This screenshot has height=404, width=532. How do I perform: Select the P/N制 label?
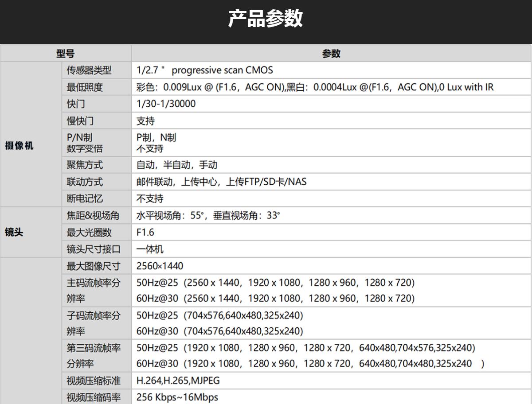pyautogui.click(x=79, y=137)
